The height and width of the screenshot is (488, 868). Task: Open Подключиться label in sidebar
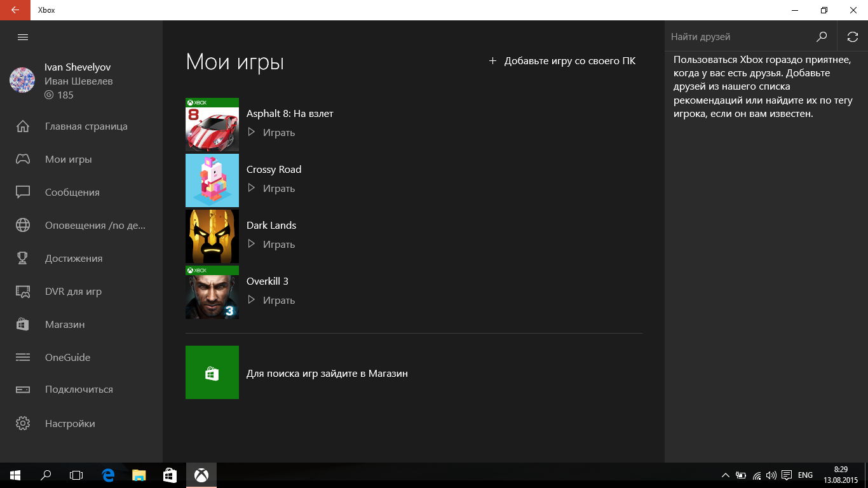click(x=79, y=390)
